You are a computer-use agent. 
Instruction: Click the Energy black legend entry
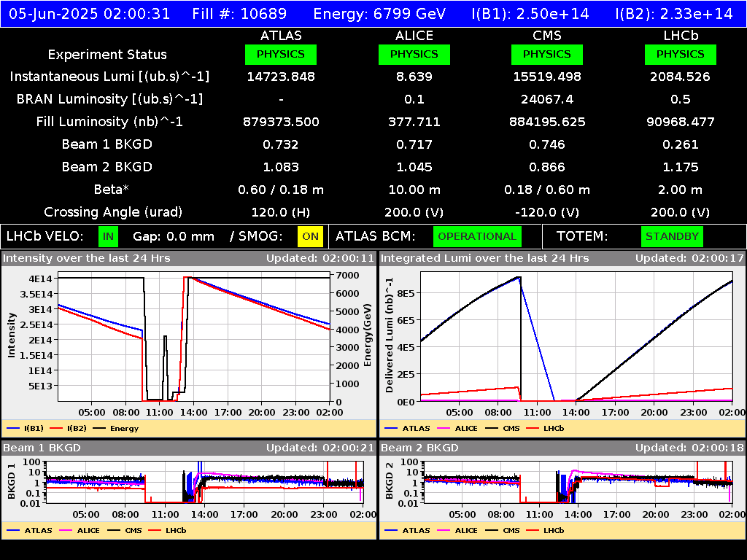pos(116,429)
